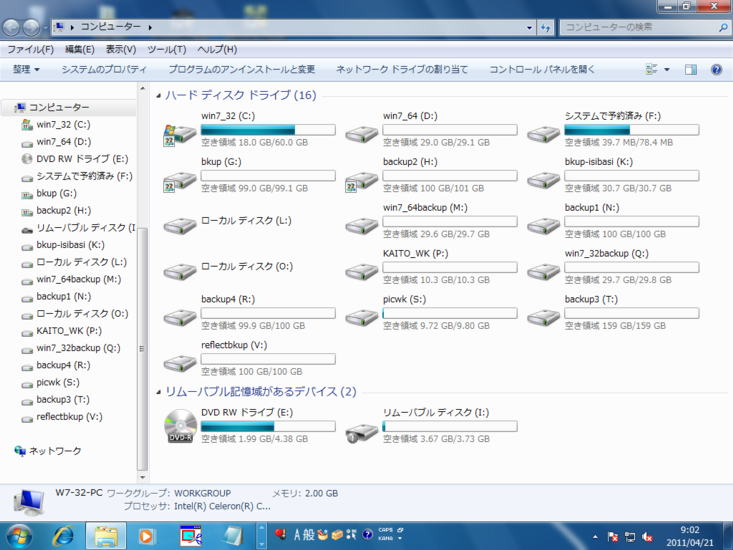Screen dimensions: 733x550
Task: Open the KAITO_WK (P:) drive icon
Action: (362, 270)
